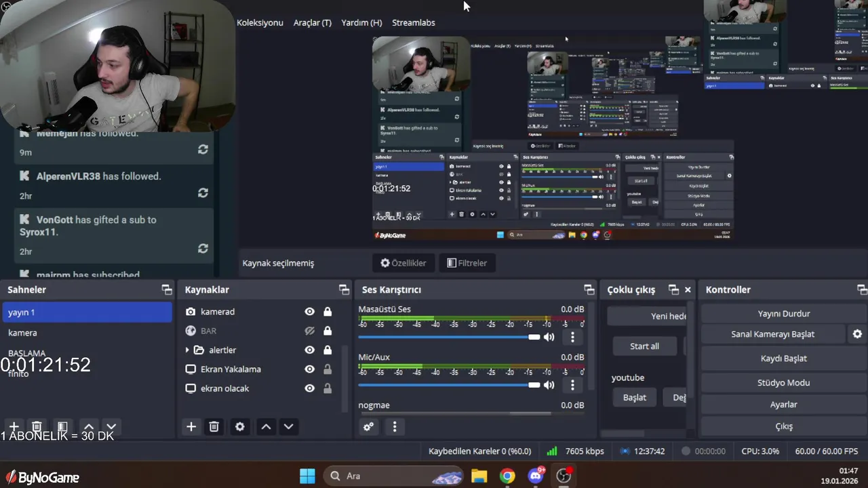Toggle visibility of alertler group
This screenshot has width=868, height=488.
click(x=310, y=350)
